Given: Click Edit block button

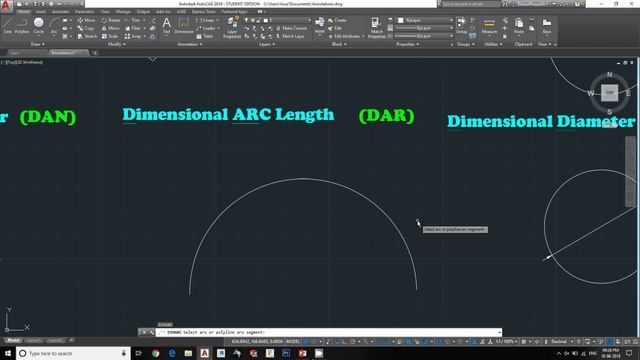Looking at the screenshot, I should pyautogui.click(x=335, y=28).
